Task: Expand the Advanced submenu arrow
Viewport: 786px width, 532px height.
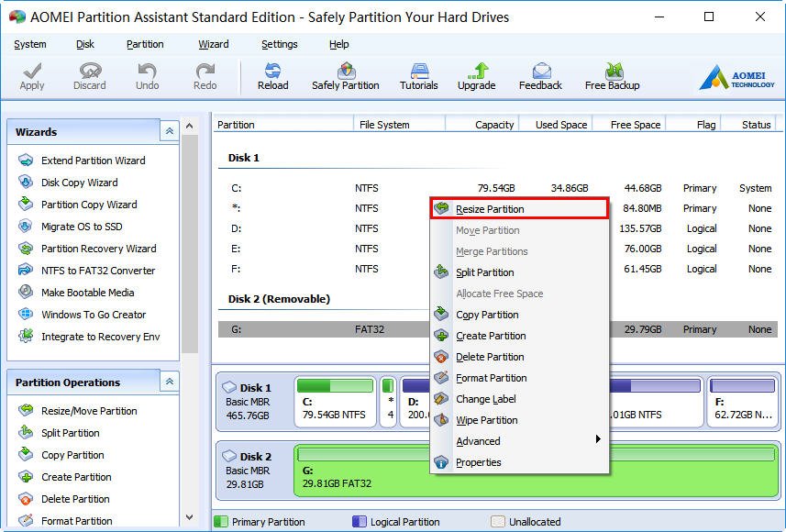Action: (598, 439)
